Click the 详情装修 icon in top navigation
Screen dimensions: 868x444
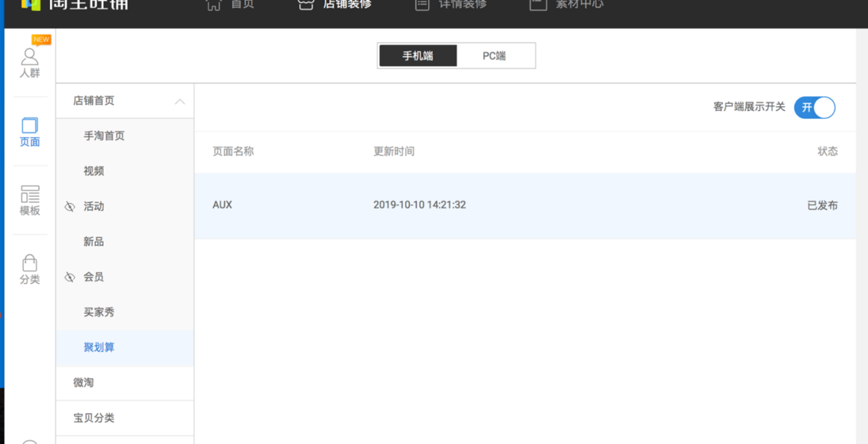[x=422, y=4]
